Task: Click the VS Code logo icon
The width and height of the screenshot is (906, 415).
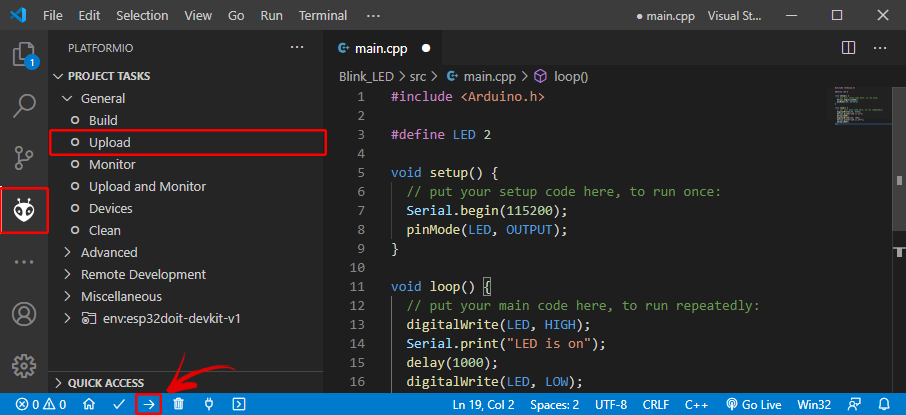Action: click(18, 15)
